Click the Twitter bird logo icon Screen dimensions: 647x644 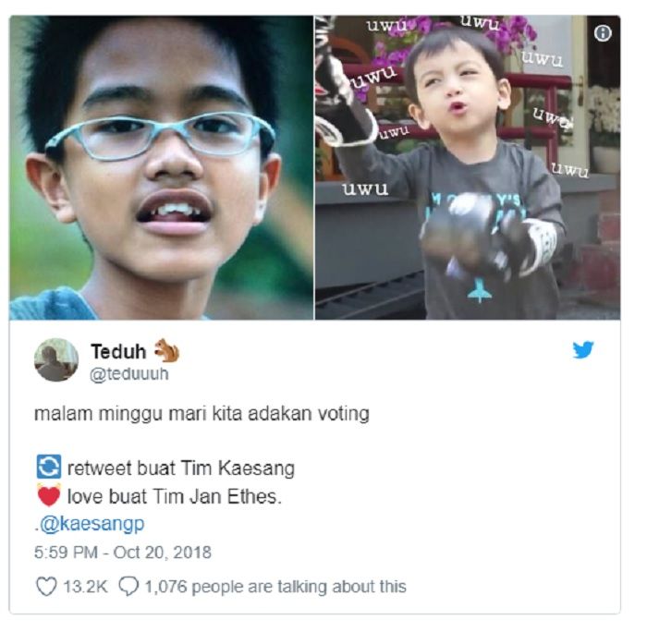tap(582, 350)
